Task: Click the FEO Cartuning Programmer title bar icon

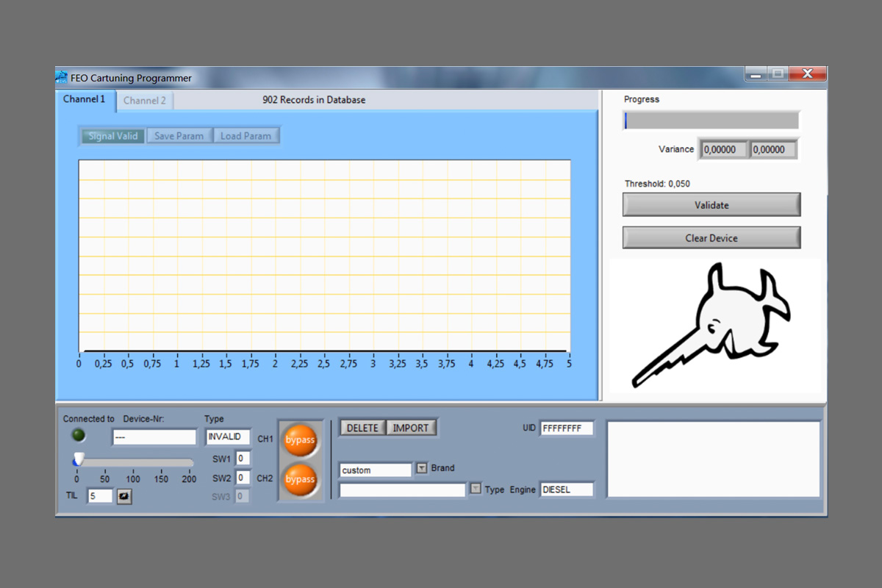Action: pos(62,76)
